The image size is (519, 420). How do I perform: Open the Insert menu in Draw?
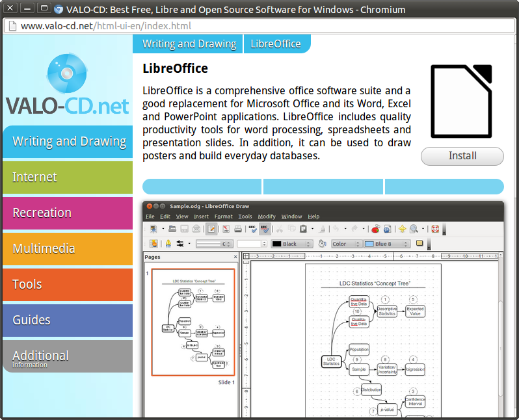point(201,217)
